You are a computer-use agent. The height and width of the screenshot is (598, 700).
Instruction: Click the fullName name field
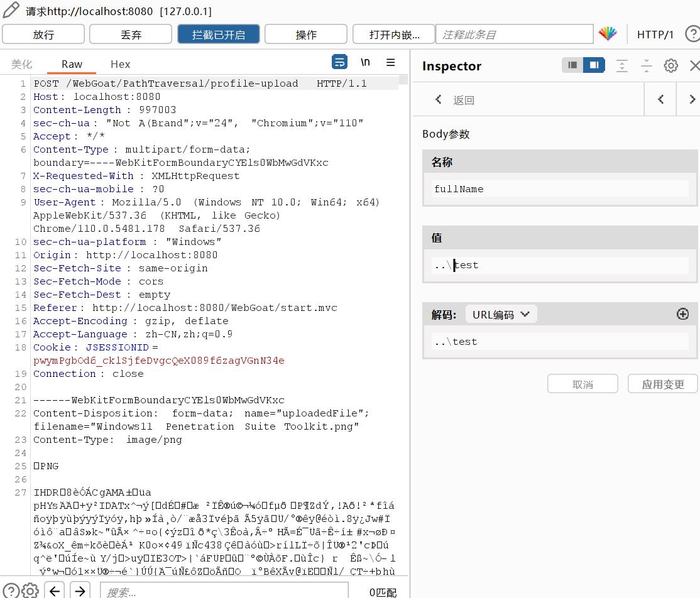tap(560, 189)
